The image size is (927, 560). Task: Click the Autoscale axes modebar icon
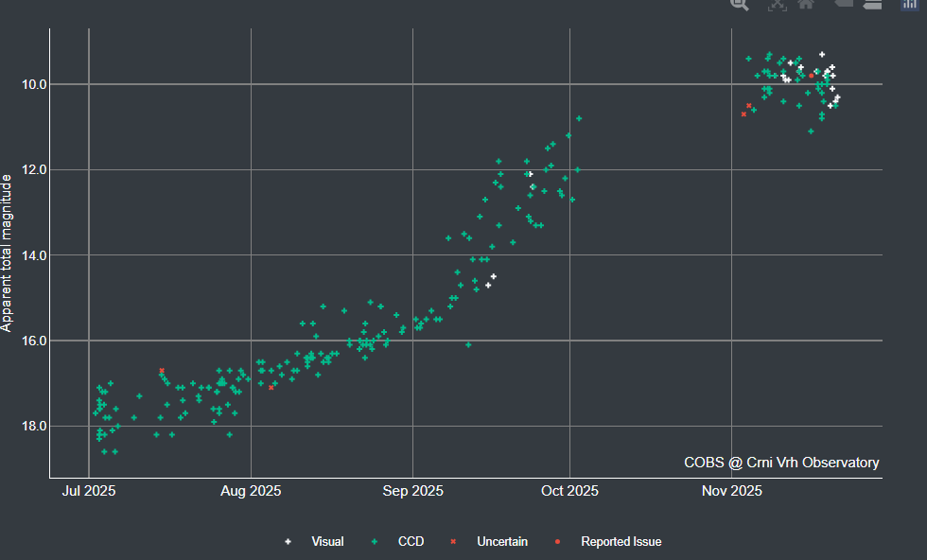[x=777, y=4]
